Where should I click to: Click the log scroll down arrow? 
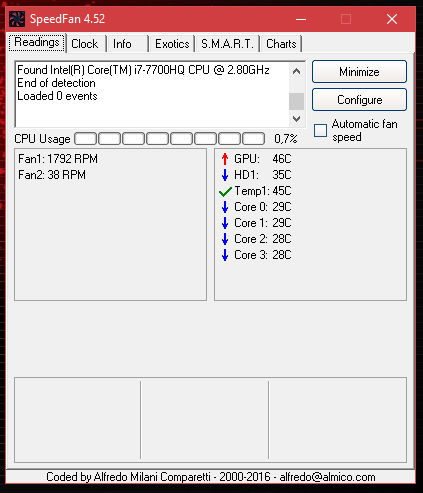[x=296, y=119]
